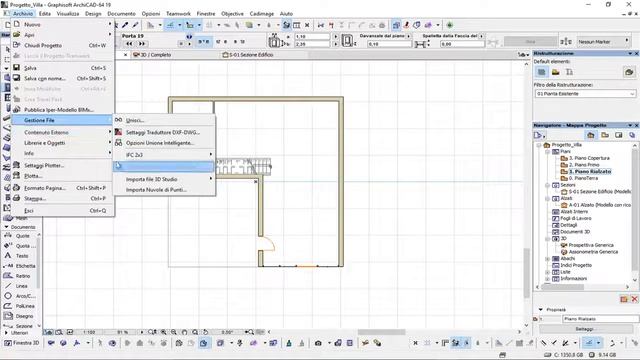Select Assonometria Generica in the tree
640x360 pixels.
tap(593, 252)
